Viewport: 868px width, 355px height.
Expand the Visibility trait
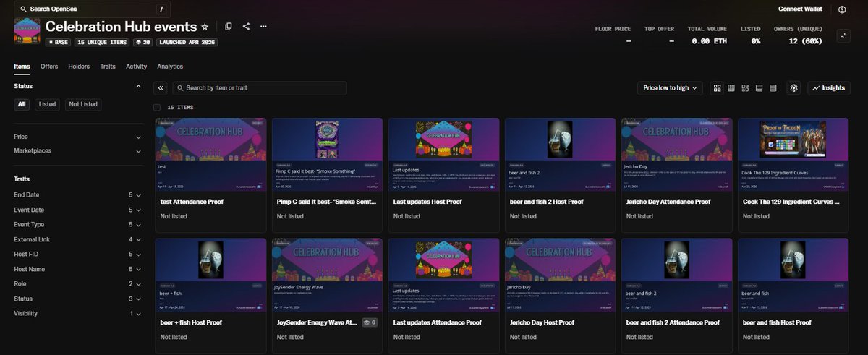78,314
